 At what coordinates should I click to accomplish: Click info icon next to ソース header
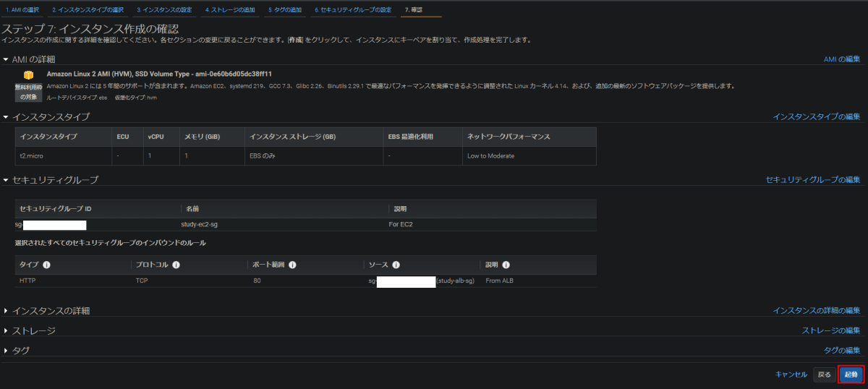tap(396, 265)
